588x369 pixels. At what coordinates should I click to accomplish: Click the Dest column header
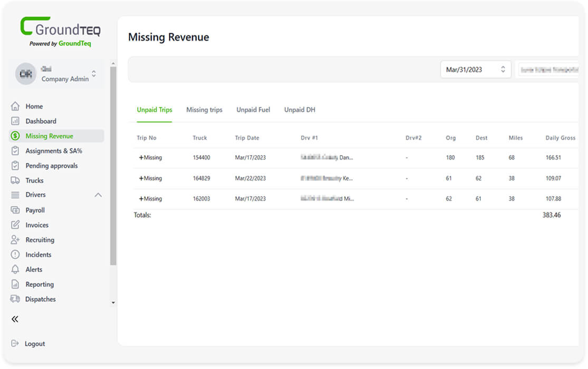[481, 138]
